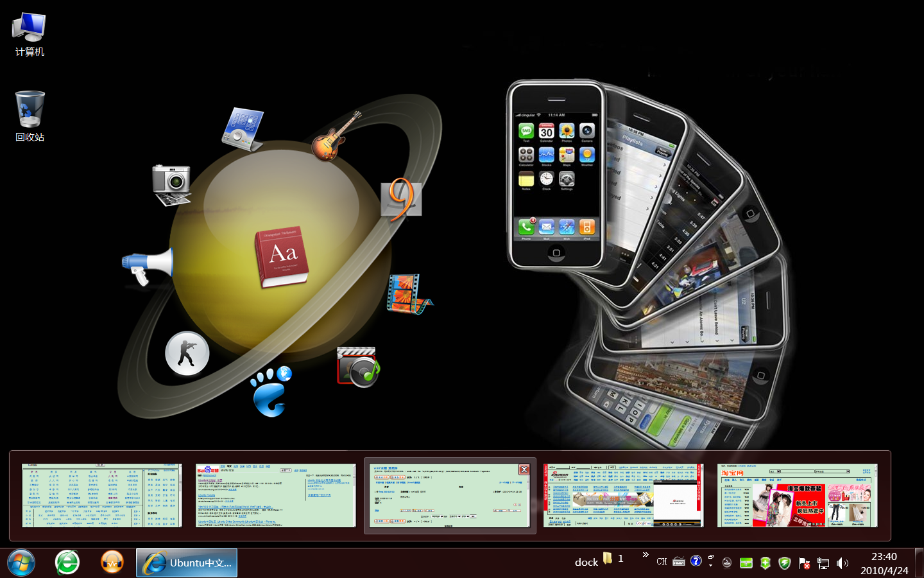
Task: Open the green box tray icon
Action: click(746, 563)
